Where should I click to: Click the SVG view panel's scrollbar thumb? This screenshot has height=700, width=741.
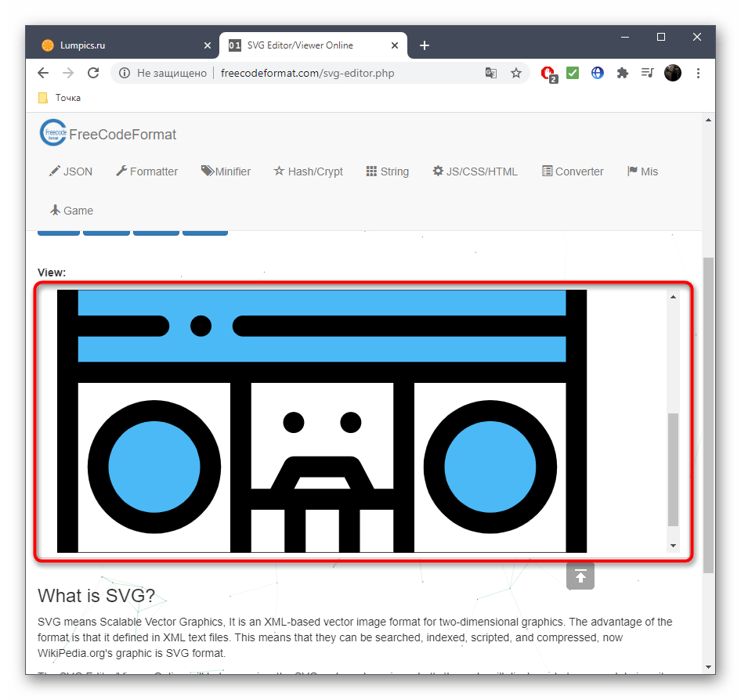tap(673, 468)
